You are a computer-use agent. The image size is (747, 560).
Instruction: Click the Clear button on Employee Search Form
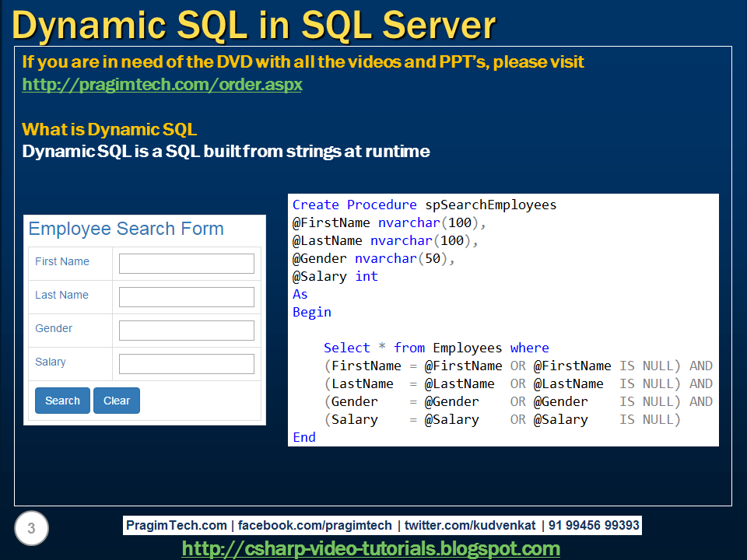pyautogui.click(x=116, y=400)
